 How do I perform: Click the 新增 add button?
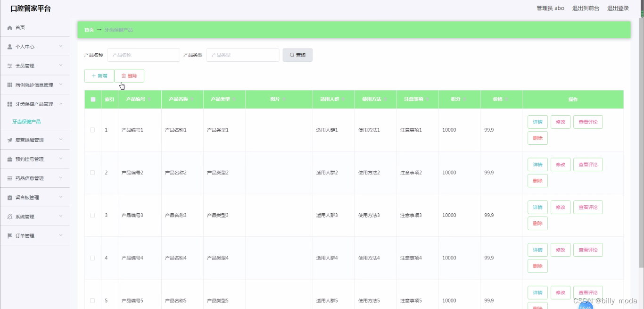[x=99, y=76]
